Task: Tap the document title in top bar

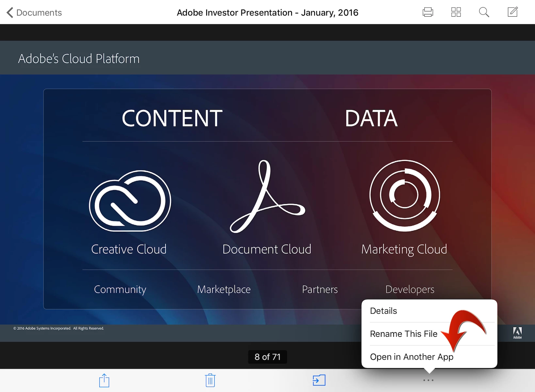Action: click(x=267, y=12)
